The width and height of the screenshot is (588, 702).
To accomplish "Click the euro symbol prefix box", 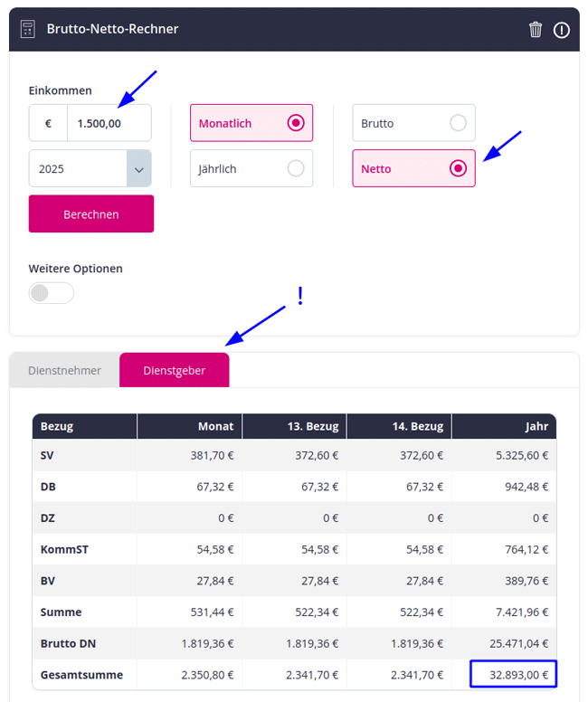I will [x=48, y=123].
